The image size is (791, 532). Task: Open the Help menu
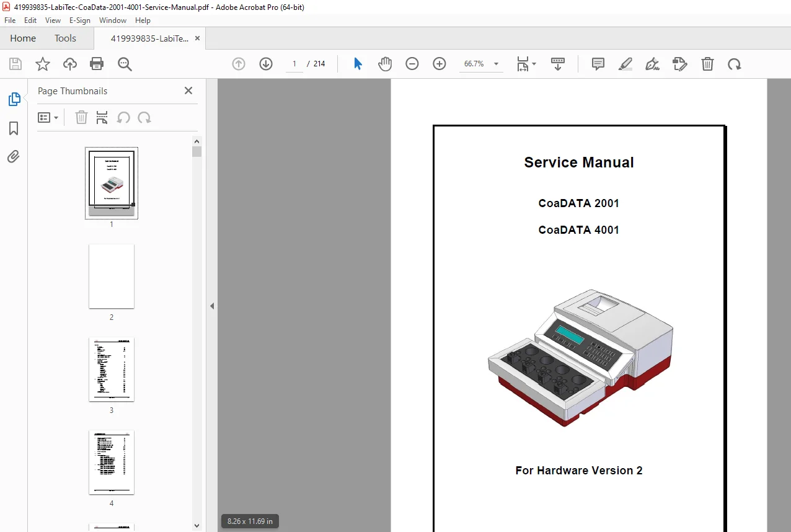(x=143, y=20)
